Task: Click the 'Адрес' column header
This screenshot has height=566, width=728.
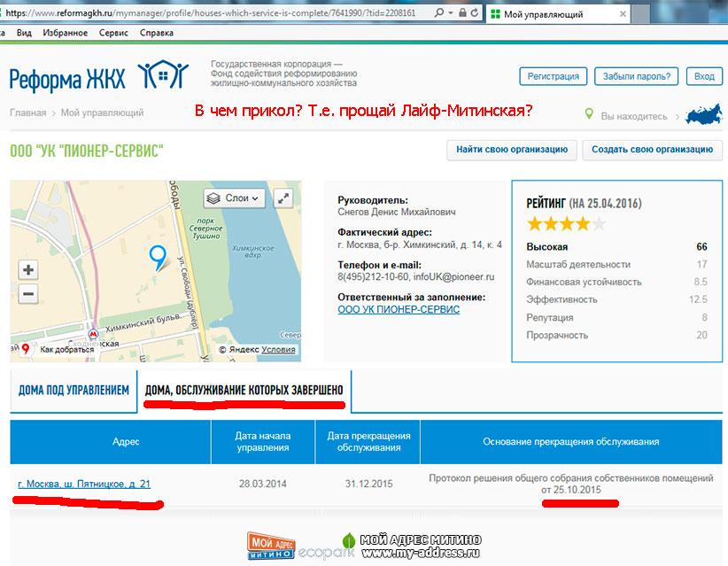Action: tap(111, 442)
